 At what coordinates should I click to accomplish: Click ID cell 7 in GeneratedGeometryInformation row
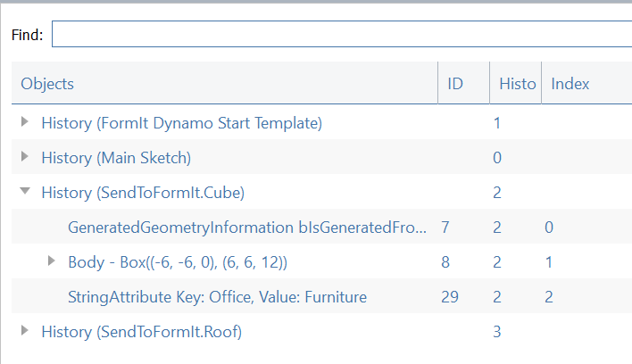(445, 227)
